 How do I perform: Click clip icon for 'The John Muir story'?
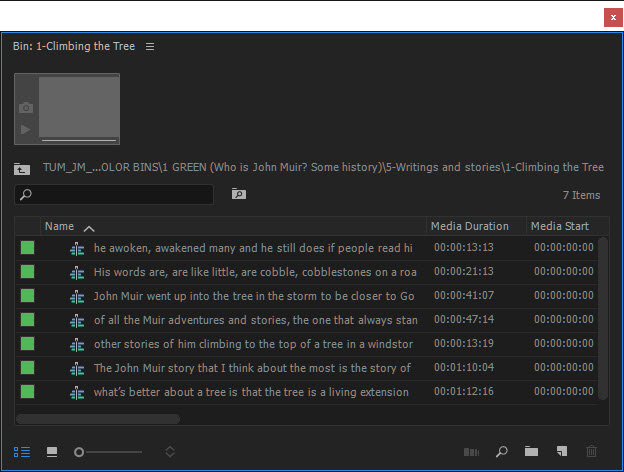pyautogui.click(x=77, y=369)
